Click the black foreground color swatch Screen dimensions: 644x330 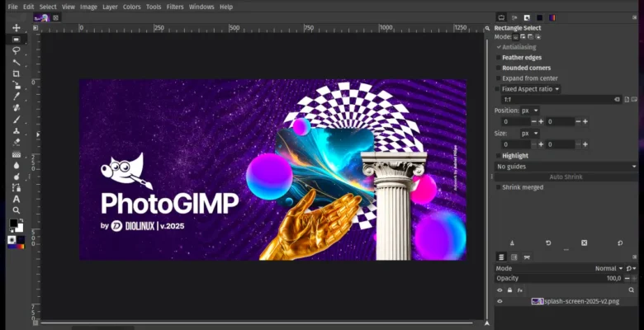pos(14,224)
